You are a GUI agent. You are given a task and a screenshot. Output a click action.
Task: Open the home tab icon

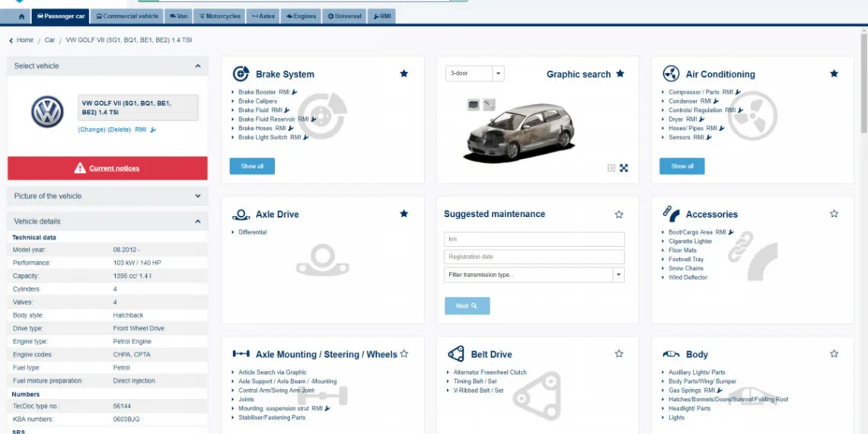click(x=21, y=17)
